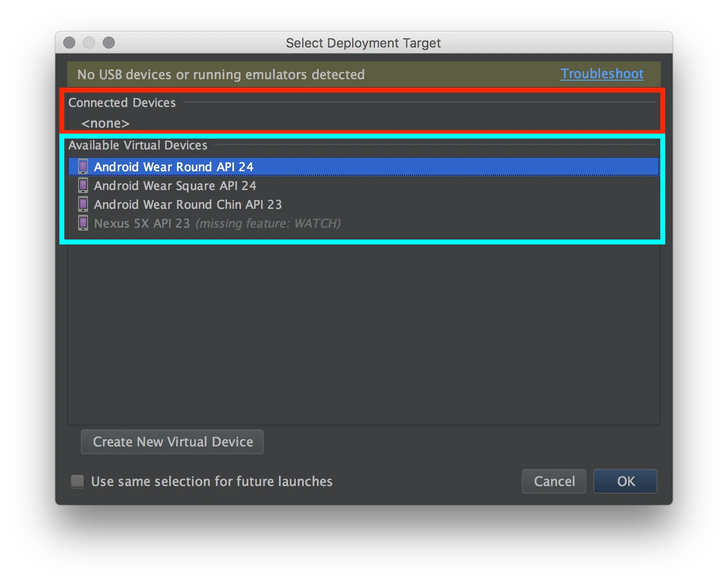Image resolution: width=728 pixels, height=584 pixels.
Task: Select the Android Wear Square API 24 emulator
Action: click(175, 186)
